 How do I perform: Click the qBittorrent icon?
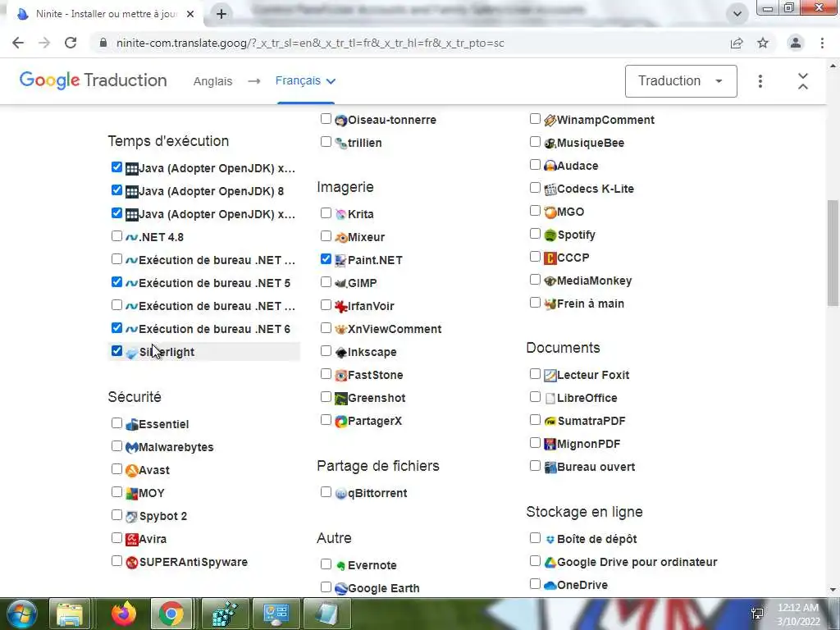pyautogui.click(x=340, y=493)
